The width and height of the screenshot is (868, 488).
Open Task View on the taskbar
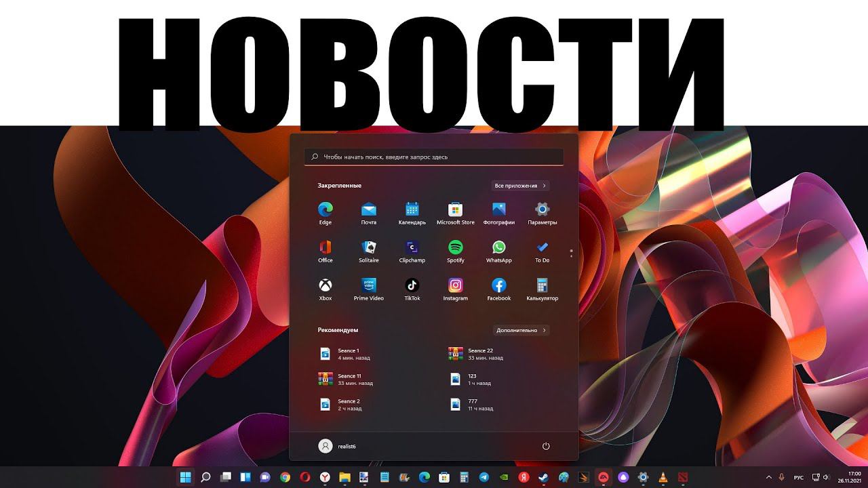pos(226,477)
